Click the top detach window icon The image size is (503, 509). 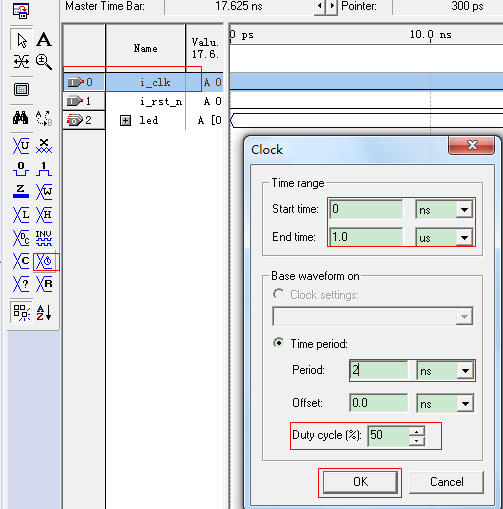(21, 11)
